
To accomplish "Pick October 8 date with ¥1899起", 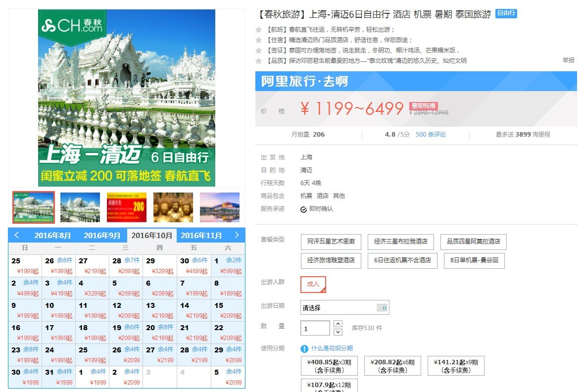I will click(x=228, y=288).
